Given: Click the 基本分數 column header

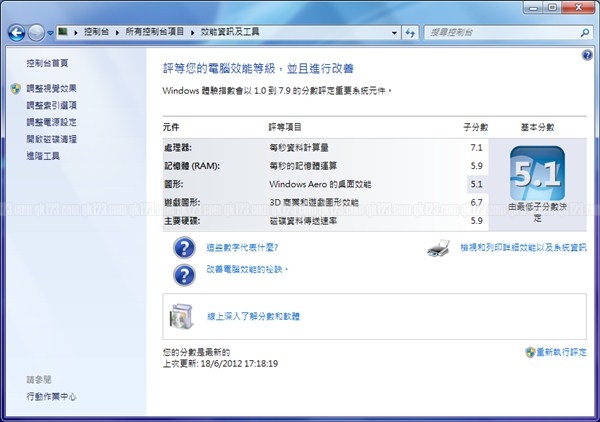Looking at the screenshot, I should click(537, 127).
